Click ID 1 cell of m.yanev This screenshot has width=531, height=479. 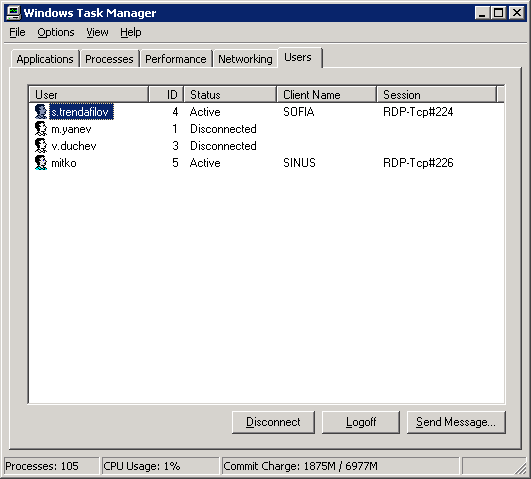click(175, 129)
